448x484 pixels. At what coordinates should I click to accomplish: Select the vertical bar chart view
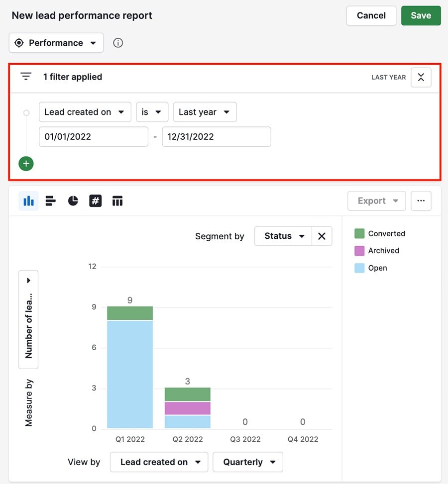point(28,200)
